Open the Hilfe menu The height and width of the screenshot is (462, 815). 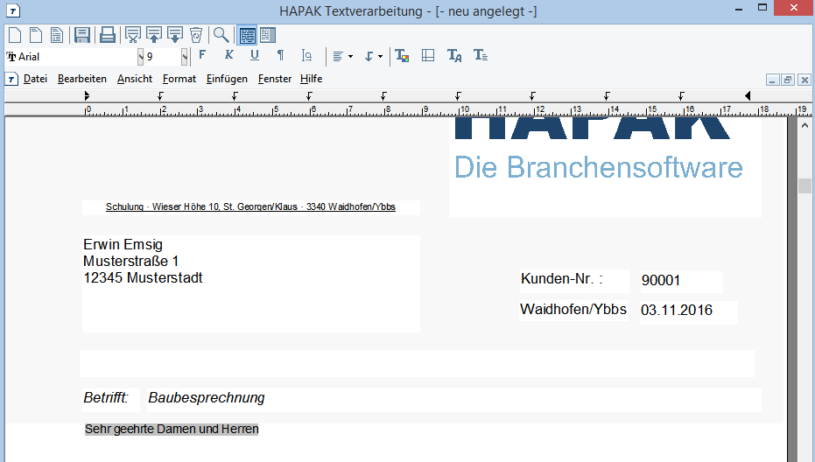coord(311,79)
